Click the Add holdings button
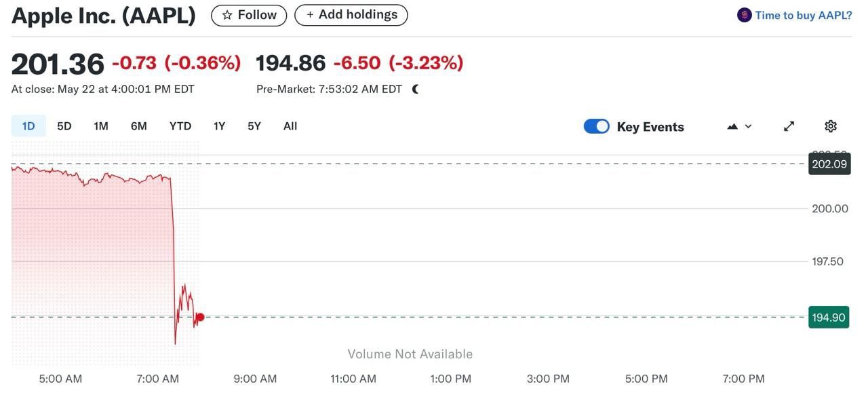The image size is (868, 397). coord(351,15)
